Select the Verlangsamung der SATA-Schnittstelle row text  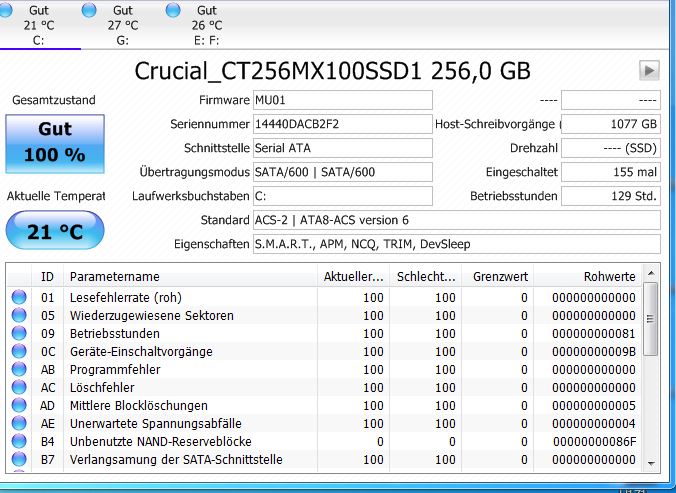click(176, 459)
